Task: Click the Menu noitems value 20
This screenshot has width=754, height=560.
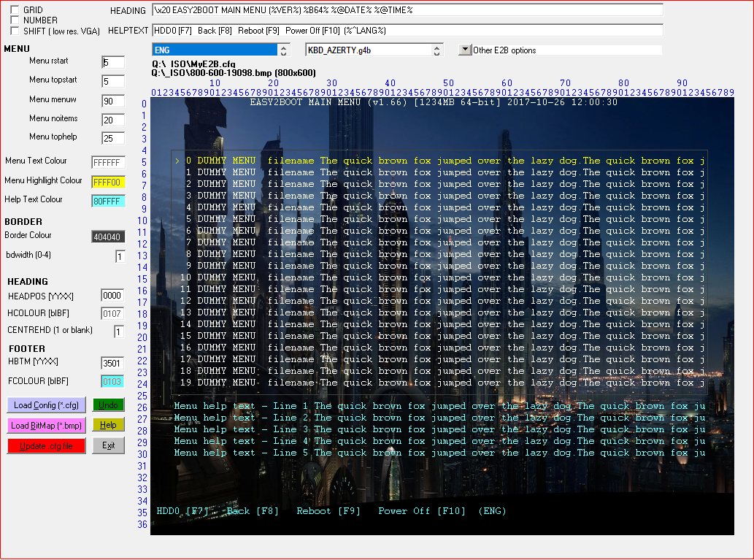Action: click(113, 120)
